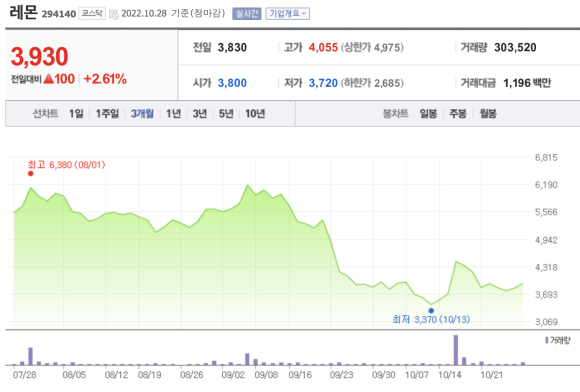Select the 1일 line chart tab
This screenshot has width=580, height=392.
[76, 114]
